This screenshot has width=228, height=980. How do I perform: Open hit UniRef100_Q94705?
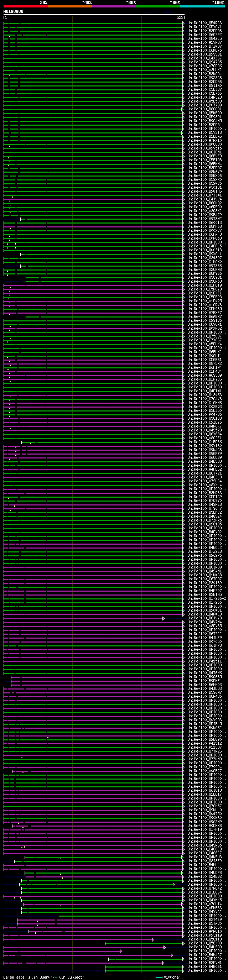(204, 62)
